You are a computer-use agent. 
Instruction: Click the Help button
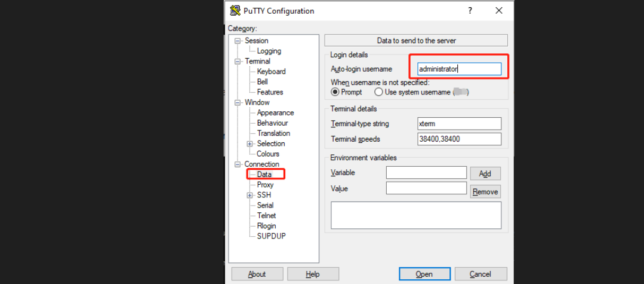[313, 274]
